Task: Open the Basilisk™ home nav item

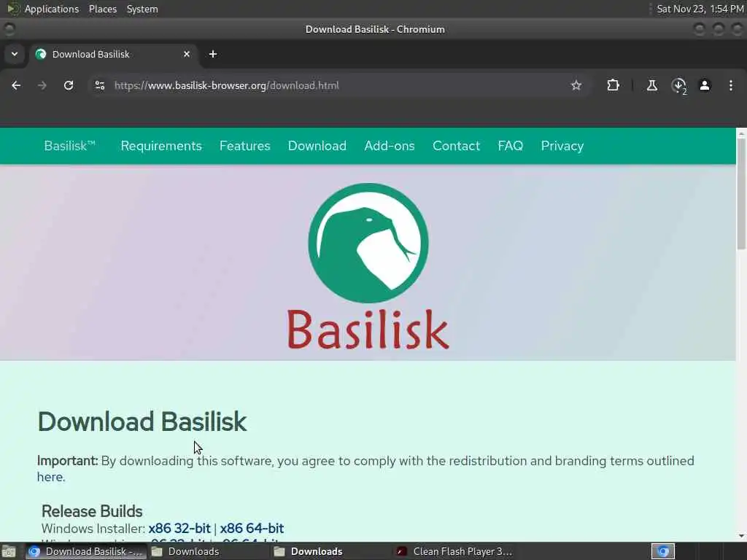Action: (x=70, y=146)
